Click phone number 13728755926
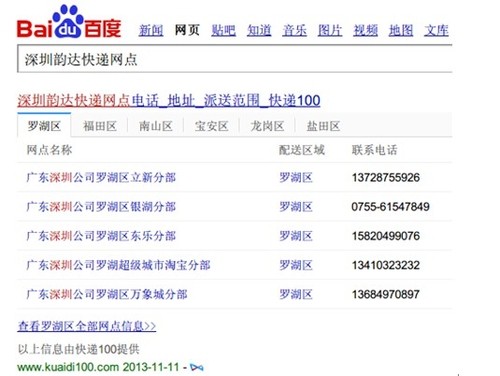Screen dimensions: 500x376 pyautogui.click(x=386, y=177)
